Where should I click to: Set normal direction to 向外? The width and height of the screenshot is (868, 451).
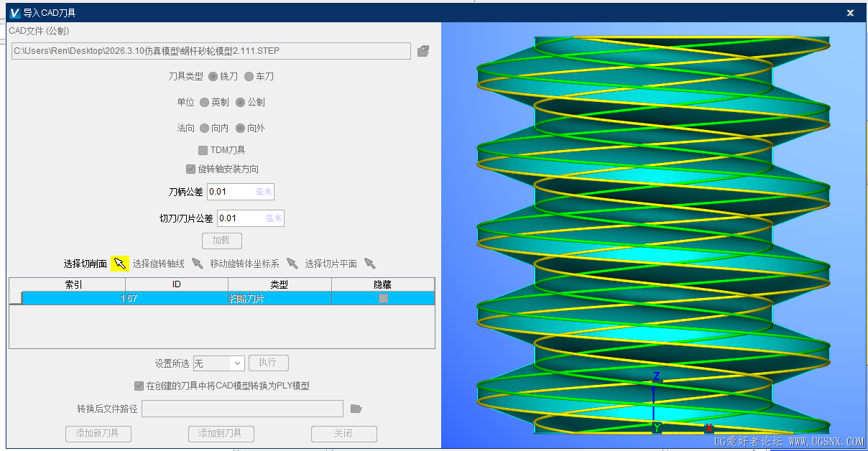(x=240, y=128)
